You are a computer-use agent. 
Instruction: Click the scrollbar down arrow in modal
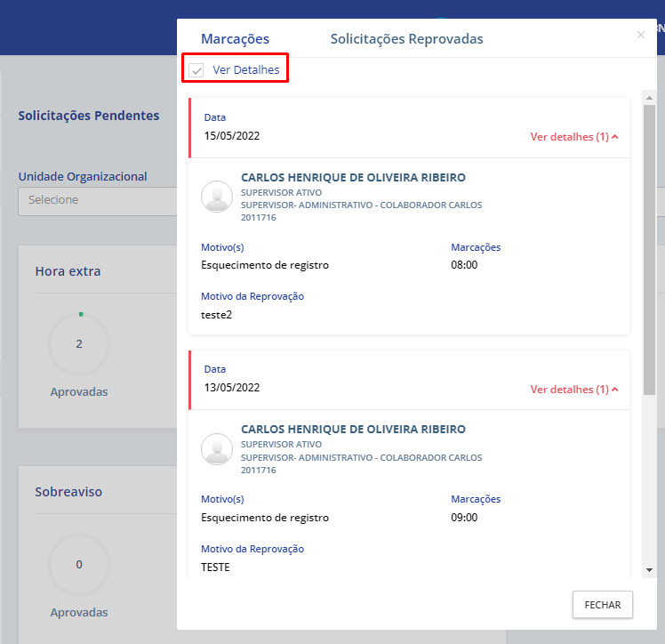649,569
